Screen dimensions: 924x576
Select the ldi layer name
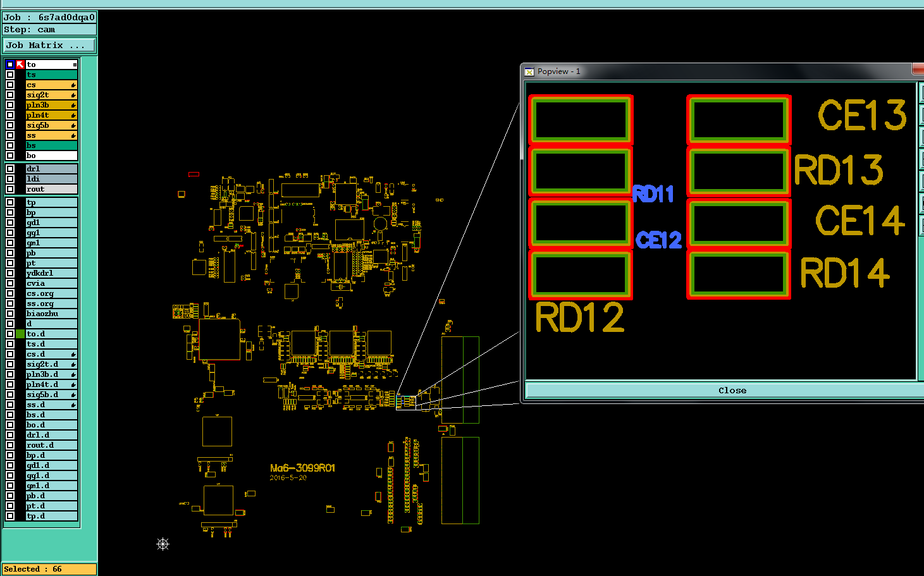51,179
